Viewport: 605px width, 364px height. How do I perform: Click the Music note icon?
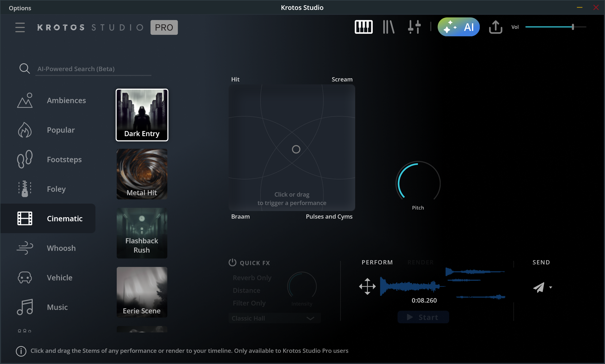click(25, 307)
